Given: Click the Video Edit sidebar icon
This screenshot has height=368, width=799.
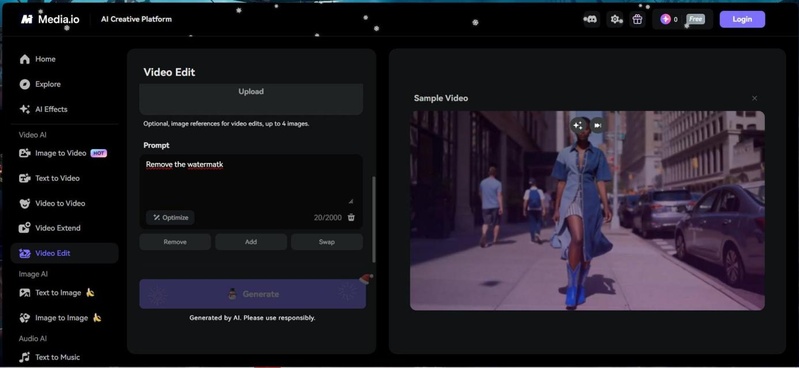Looking at the screenshot, I should click(24, 253).
